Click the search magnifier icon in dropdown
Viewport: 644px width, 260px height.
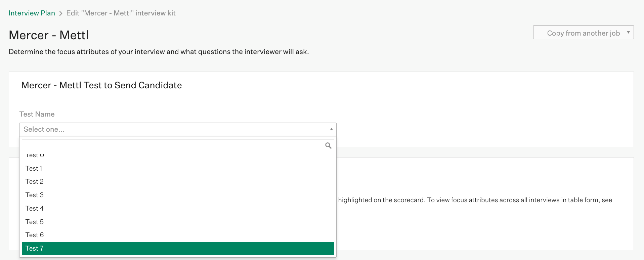tap(328, 145)
